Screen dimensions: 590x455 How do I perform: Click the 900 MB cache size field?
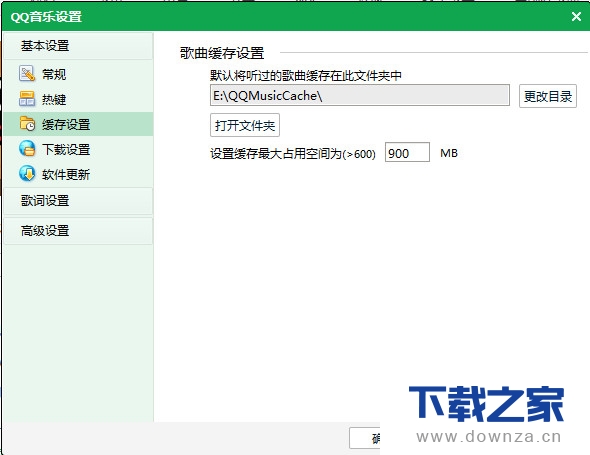(x=407, y=152)
